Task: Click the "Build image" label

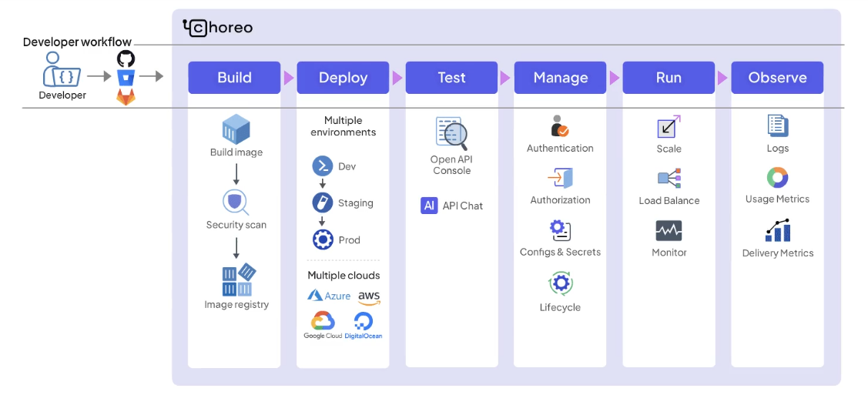Action: click(236, 152)
